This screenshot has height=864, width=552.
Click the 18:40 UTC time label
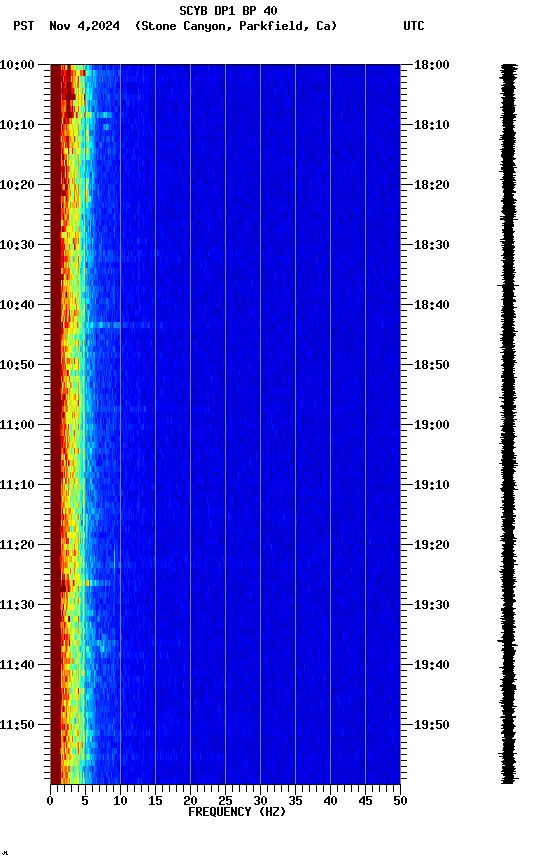pos(432,305)
